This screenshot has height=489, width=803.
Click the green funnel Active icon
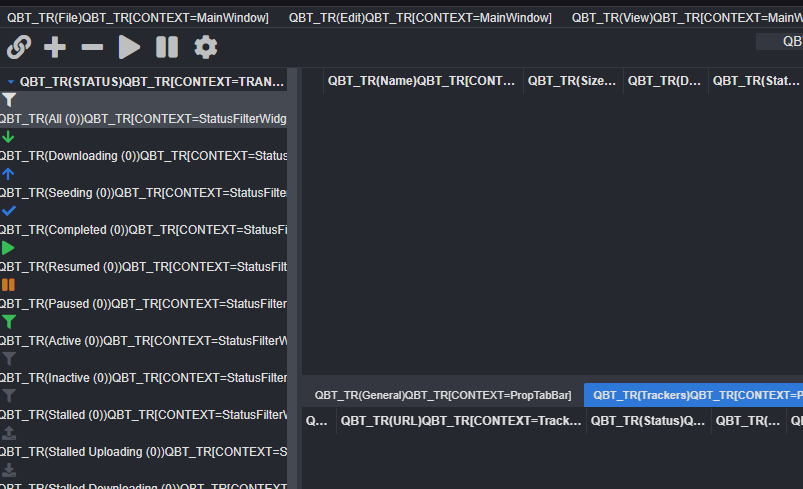point(9,322)
